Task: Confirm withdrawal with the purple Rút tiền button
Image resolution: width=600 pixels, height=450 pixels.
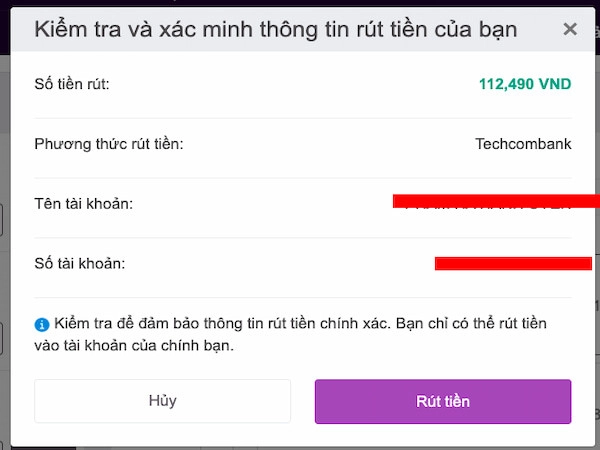Action: click(443, 401)
